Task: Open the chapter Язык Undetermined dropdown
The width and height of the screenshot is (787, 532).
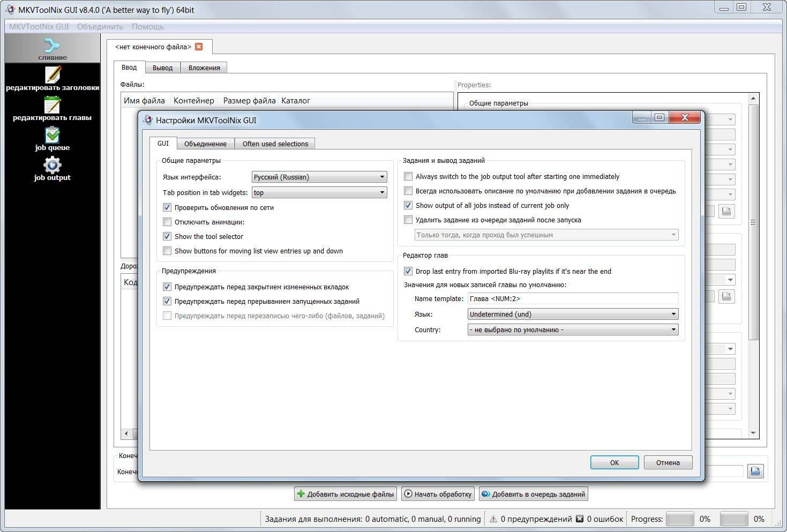Action: tap(573, 314)
